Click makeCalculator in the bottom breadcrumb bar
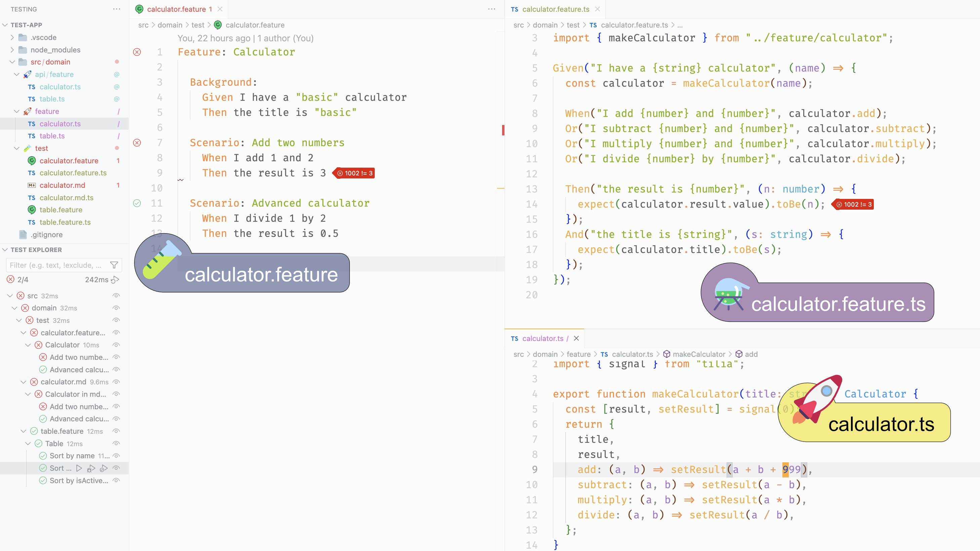 coord(699,354)
